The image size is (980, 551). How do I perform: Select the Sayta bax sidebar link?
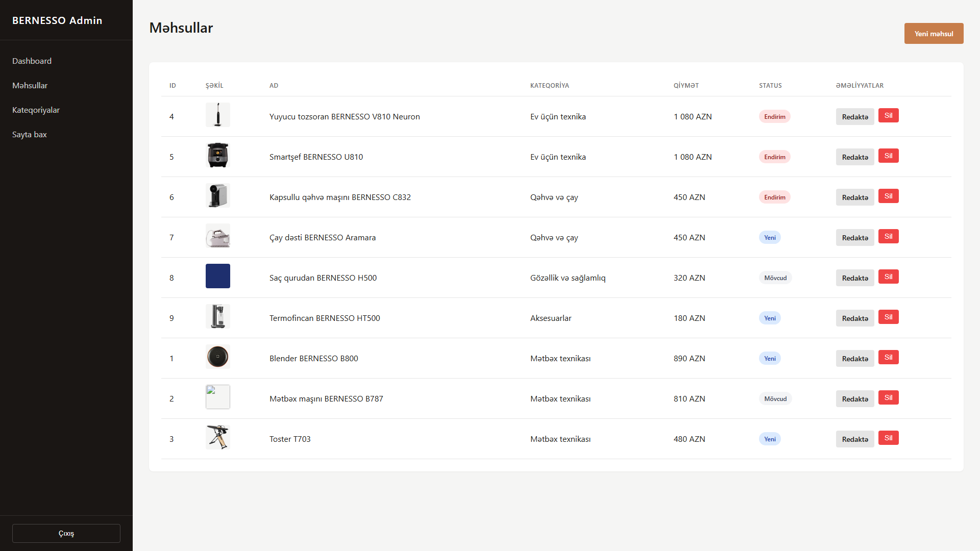click(x=29, y=134)
